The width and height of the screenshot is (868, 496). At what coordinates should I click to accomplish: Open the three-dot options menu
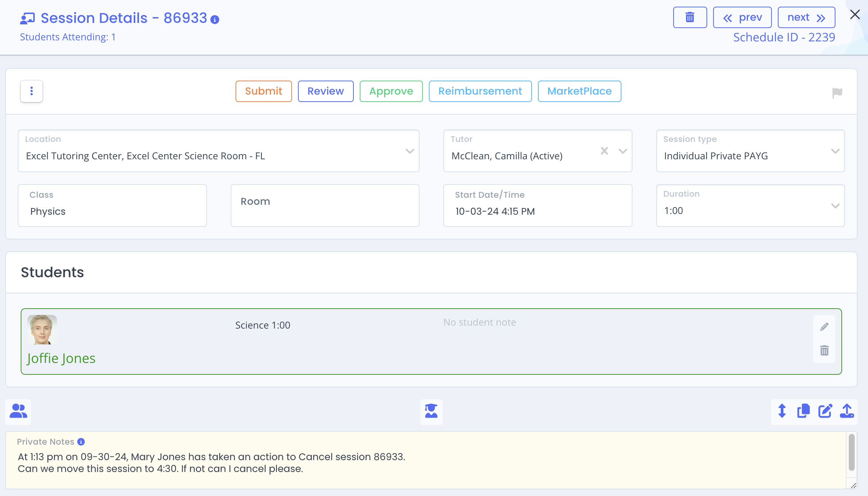tap(31, 91)
